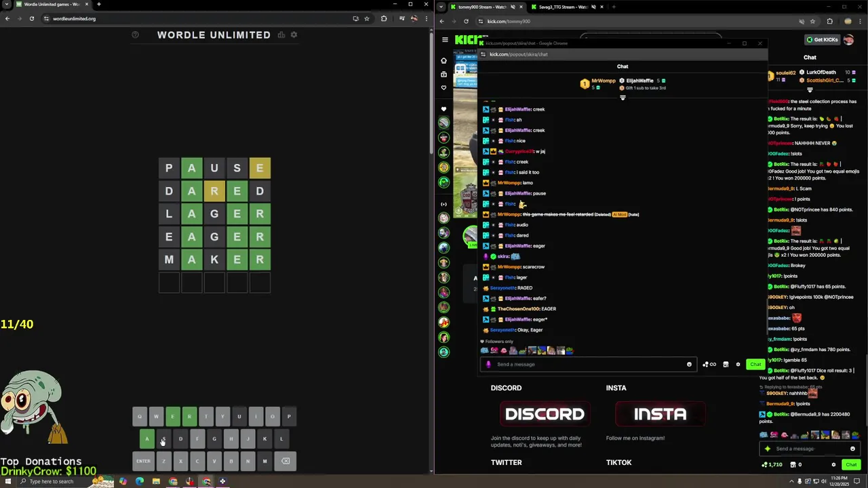The width and height of the screenshot is (868, 488).
Task: Expand leaderboard arrow in main Kick chat
Action: click(810, 89)
